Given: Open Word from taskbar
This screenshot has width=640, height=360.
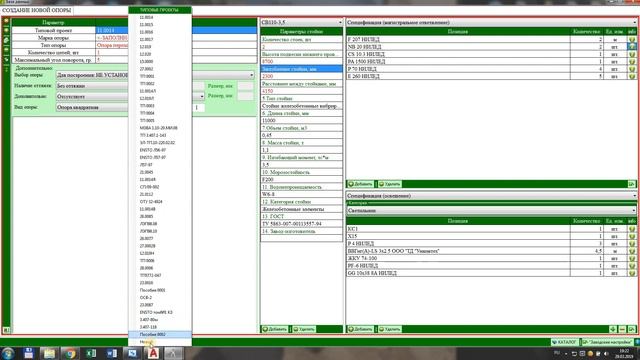Looking at the screenshot, I should [x=112, y=353].
